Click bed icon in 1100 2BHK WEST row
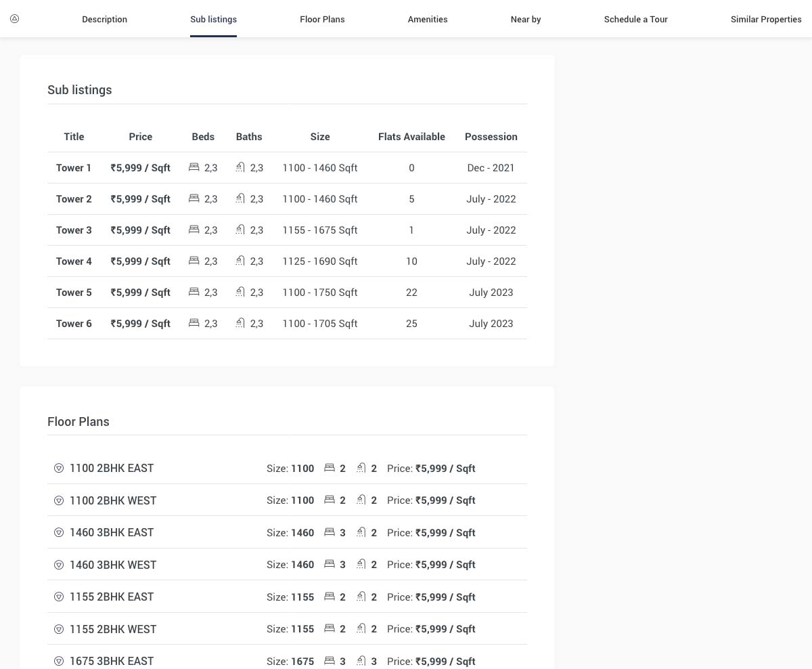 click(330, 500)
